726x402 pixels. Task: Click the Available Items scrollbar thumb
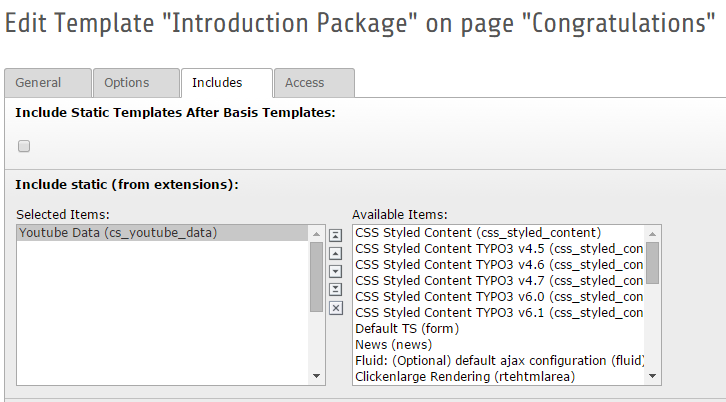point(653,263)
